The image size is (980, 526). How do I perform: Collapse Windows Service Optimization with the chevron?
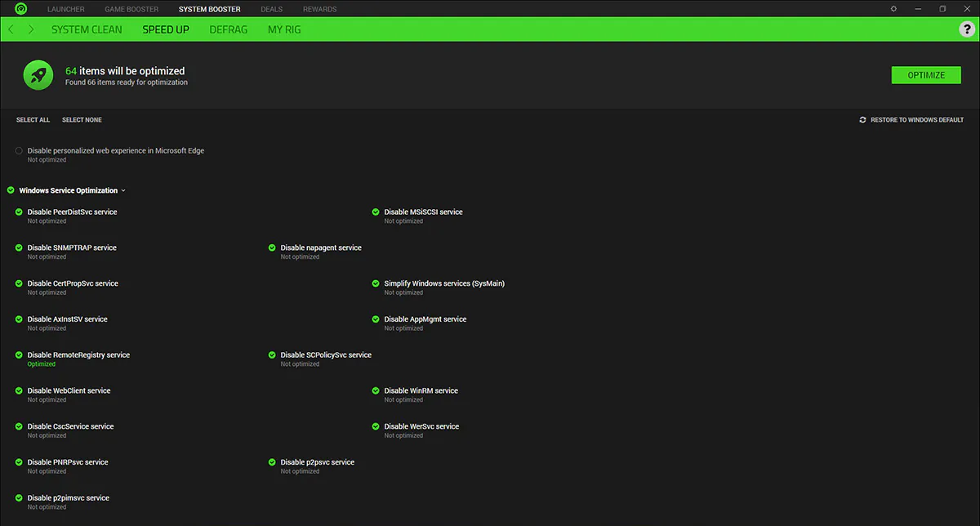point(123,190)
